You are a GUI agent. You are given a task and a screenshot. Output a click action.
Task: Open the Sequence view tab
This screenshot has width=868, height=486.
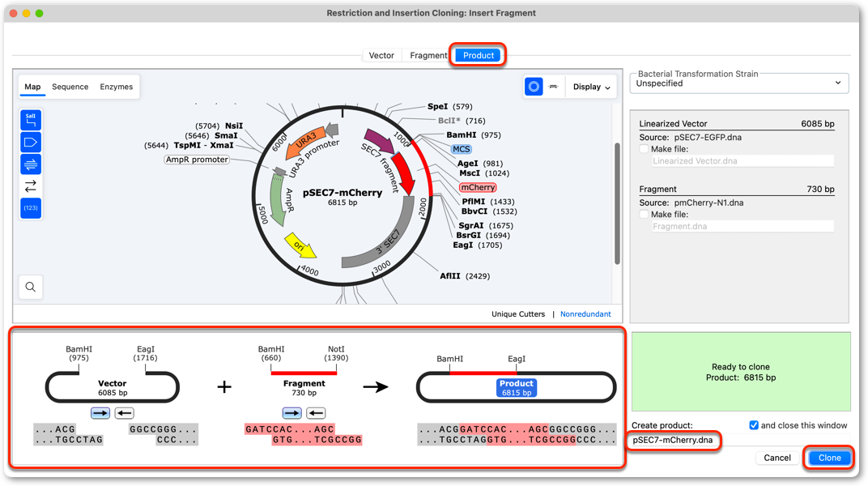[x=70, y=87]
